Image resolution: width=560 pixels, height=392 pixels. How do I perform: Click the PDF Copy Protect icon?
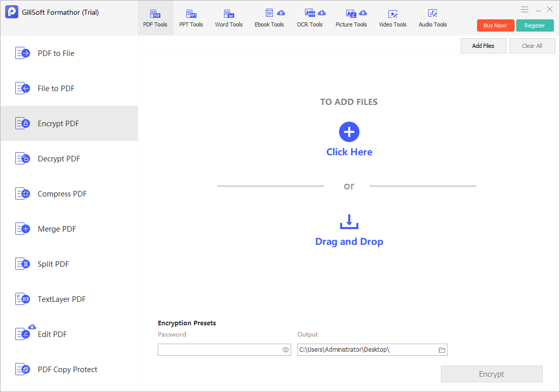22,370
